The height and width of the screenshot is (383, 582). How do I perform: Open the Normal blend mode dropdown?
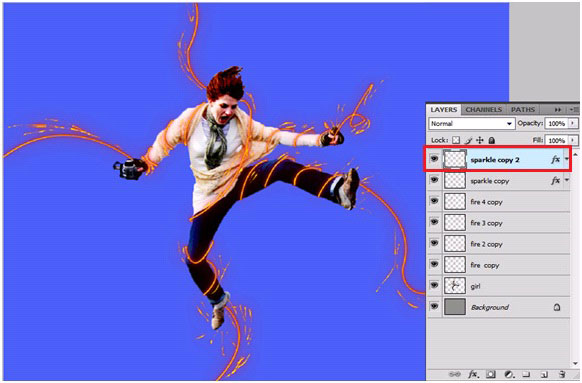[x=472, y=124]
